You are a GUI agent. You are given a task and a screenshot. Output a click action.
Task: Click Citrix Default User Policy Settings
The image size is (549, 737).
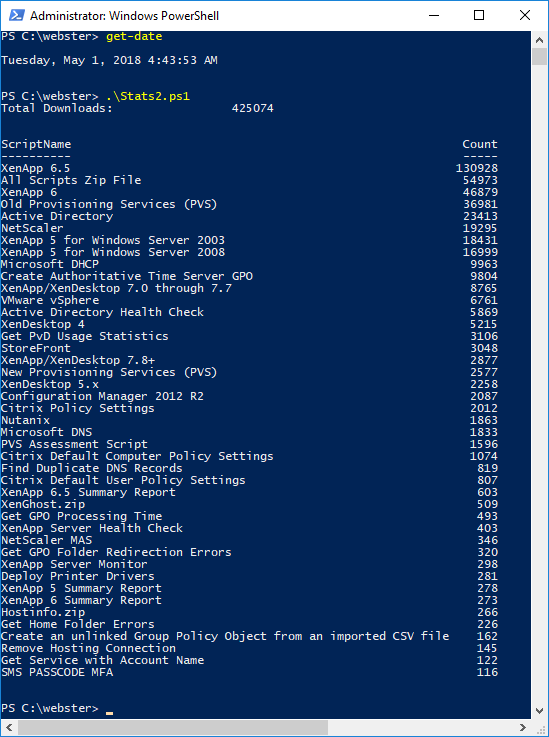[x=123, y=480]
